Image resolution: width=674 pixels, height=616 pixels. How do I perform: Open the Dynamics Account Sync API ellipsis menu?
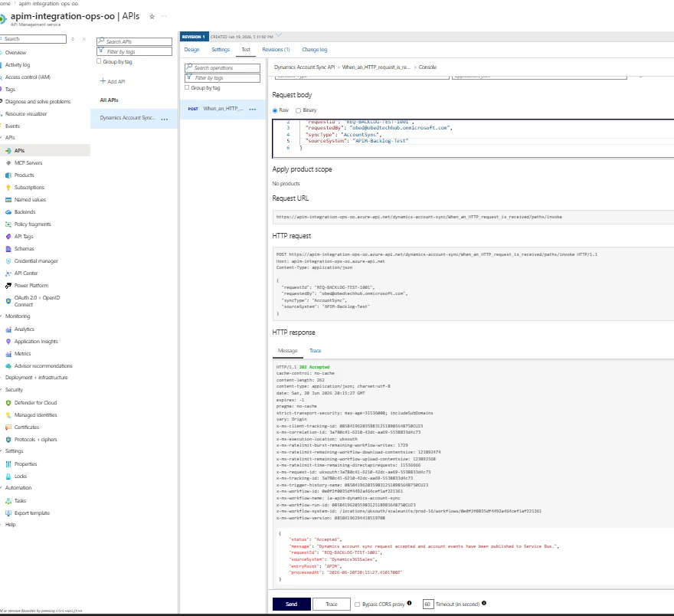coord(164,119)
